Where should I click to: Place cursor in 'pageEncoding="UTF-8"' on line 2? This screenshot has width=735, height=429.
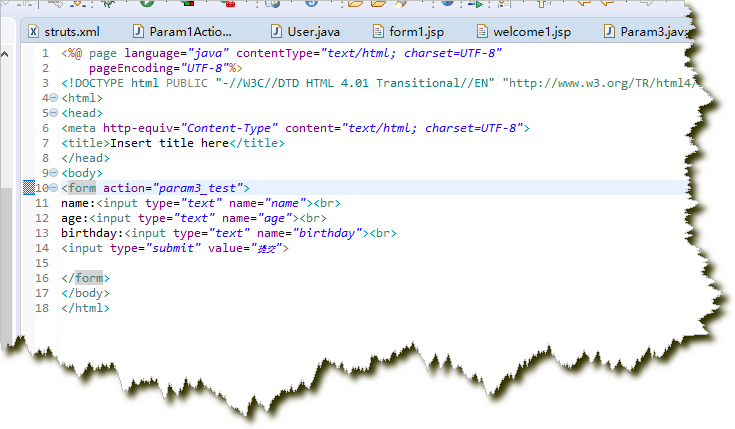[158, 68]
